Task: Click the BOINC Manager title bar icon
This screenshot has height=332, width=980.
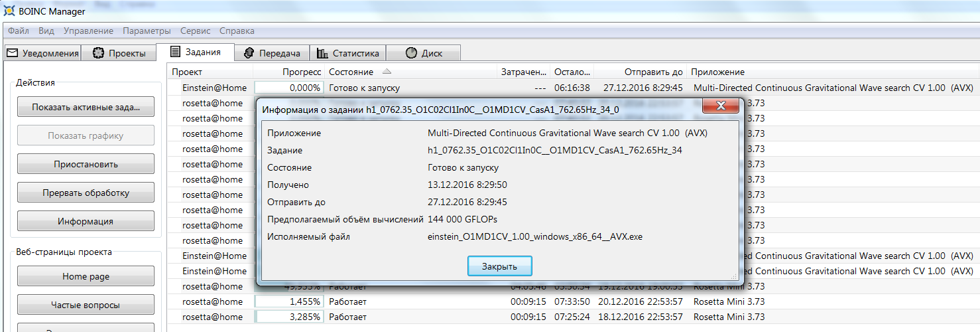Action: 9,11
